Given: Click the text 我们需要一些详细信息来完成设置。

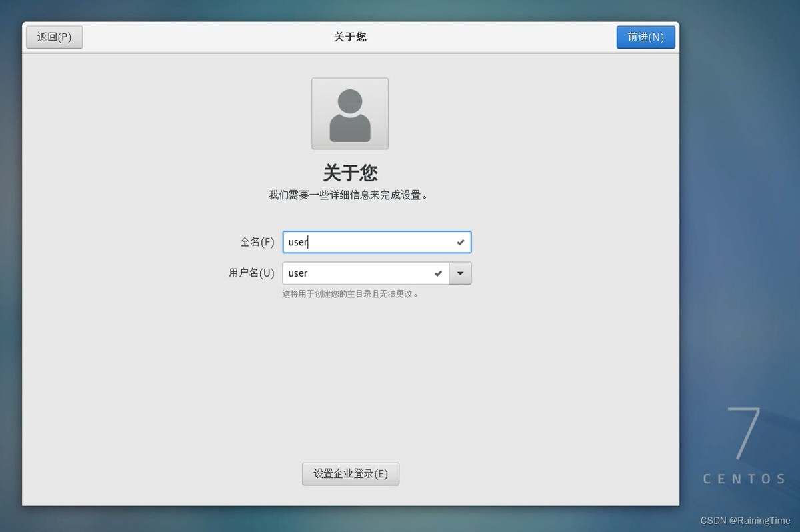Looking at the screenshot, I should (x=348, y=195).
